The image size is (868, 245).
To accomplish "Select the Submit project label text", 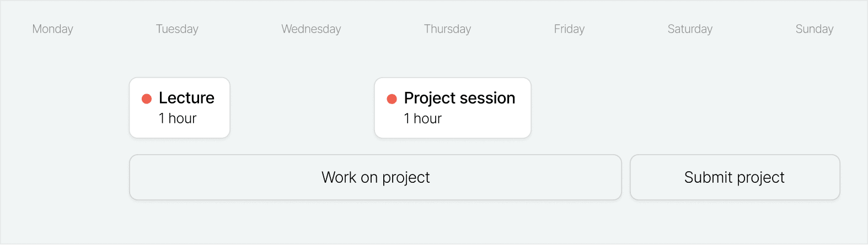I will pos(734,177).
